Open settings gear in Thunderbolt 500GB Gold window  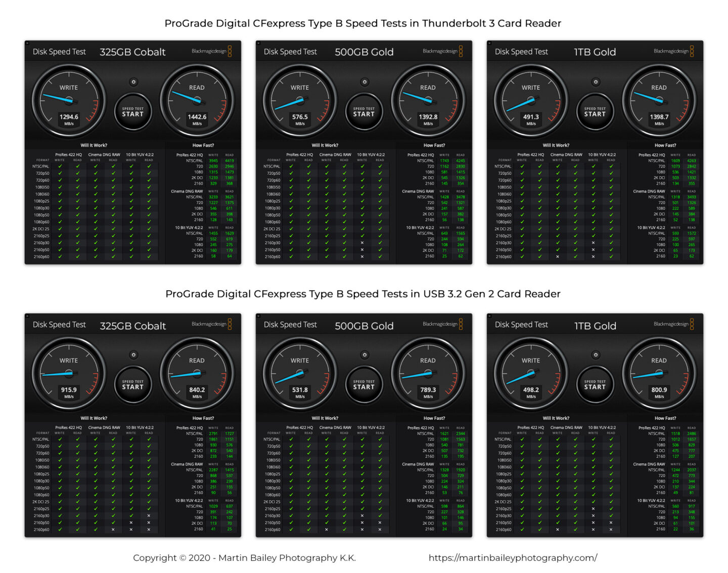[x=365, y=82]
